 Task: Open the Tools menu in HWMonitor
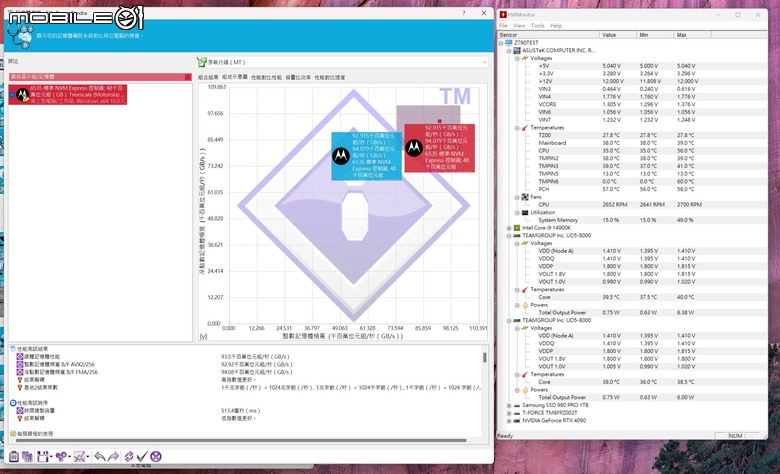[x=537, y=25]
